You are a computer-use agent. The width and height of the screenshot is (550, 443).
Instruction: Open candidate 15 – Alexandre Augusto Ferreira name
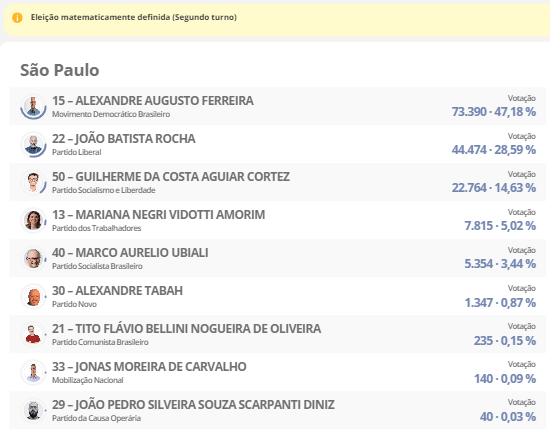point(153,101)
